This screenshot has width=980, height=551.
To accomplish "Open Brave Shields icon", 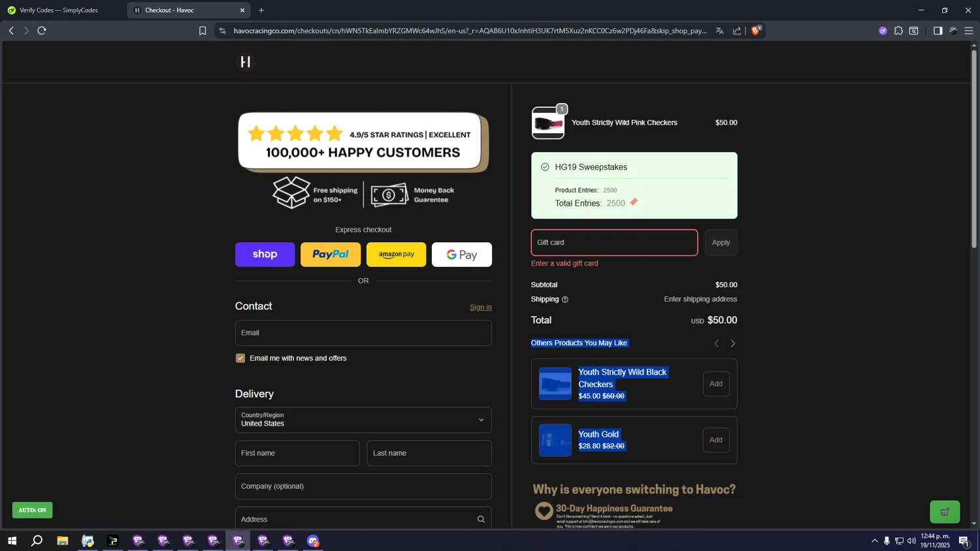I will [756, 30].
